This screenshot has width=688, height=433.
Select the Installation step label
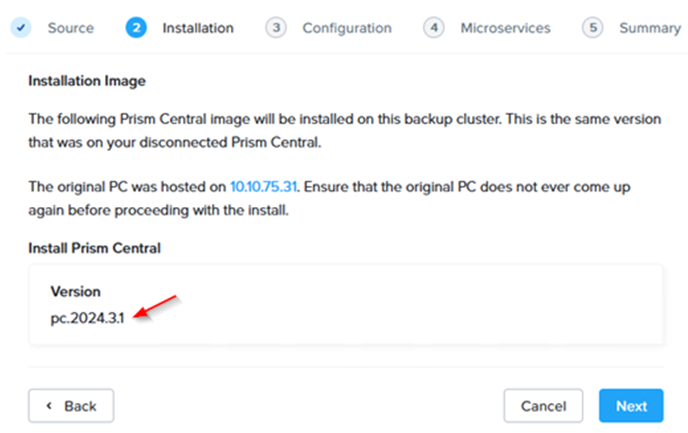[198, 28]
